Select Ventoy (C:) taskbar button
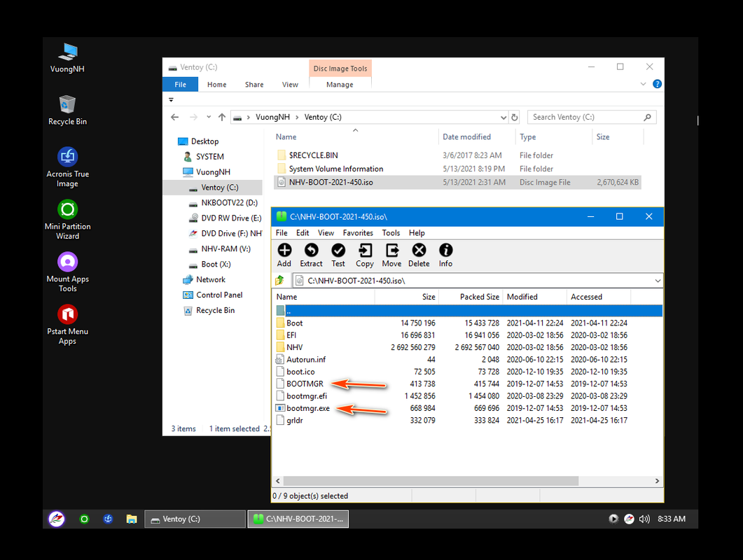743x560 pixels. [195, 519]
